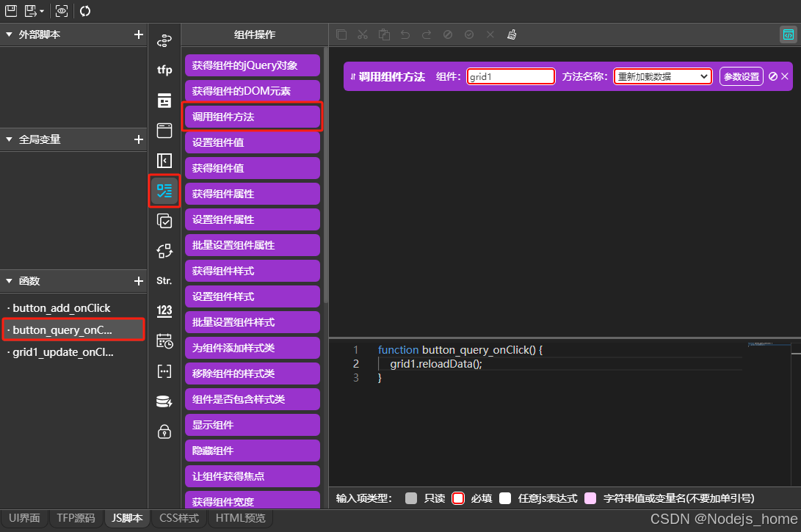Insert 隐藏组件 block
This screenshot has height=532, width=801.
click(x=253, y=451)
